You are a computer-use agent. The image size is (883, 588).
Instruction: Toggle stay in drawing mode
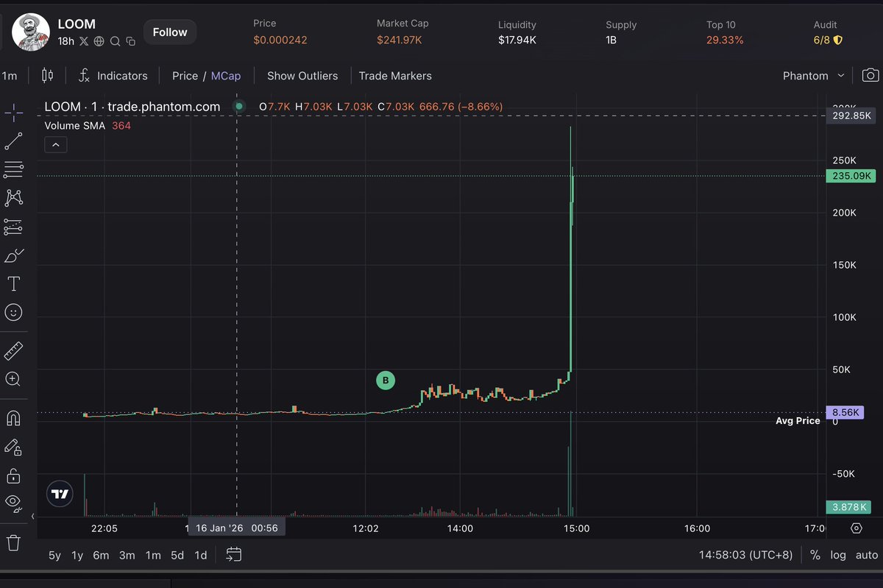pyautogui.click(x=13, y=447)
